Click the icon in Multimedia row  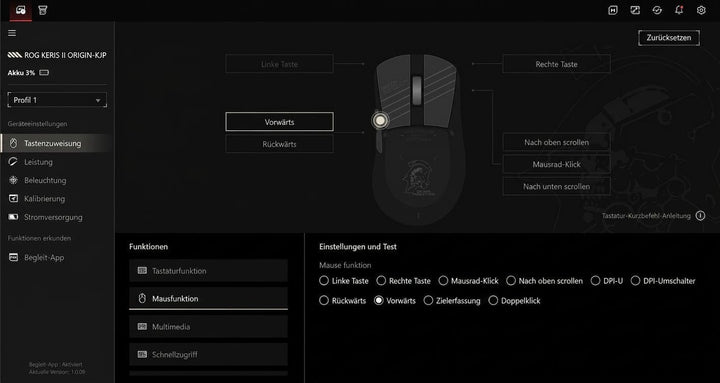[x=142, y=327]
